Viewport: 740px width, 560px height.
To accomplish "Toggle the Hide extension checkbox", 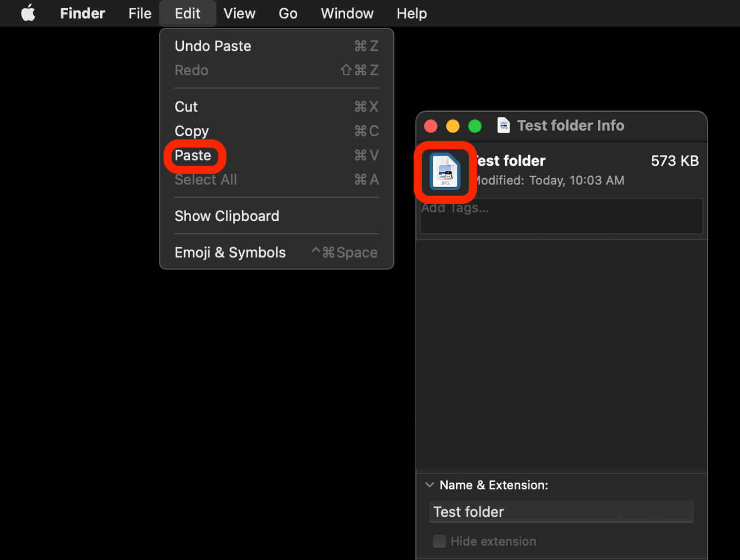I will click(439, 542).
